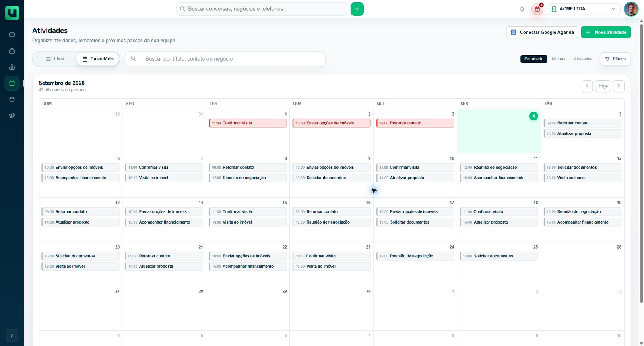
Task: Open the megaphone campaigns icon in sidebar
Action: [12, 116]
